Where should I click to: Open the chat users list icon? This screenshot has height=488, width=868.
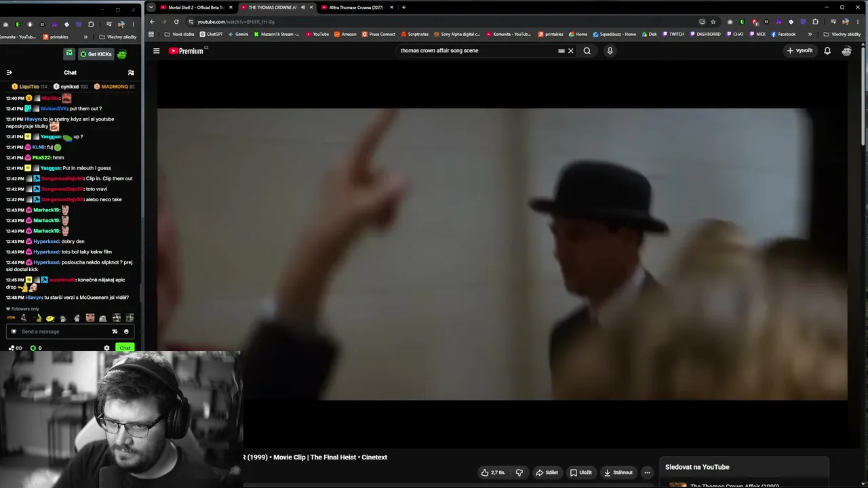[131, 73]
